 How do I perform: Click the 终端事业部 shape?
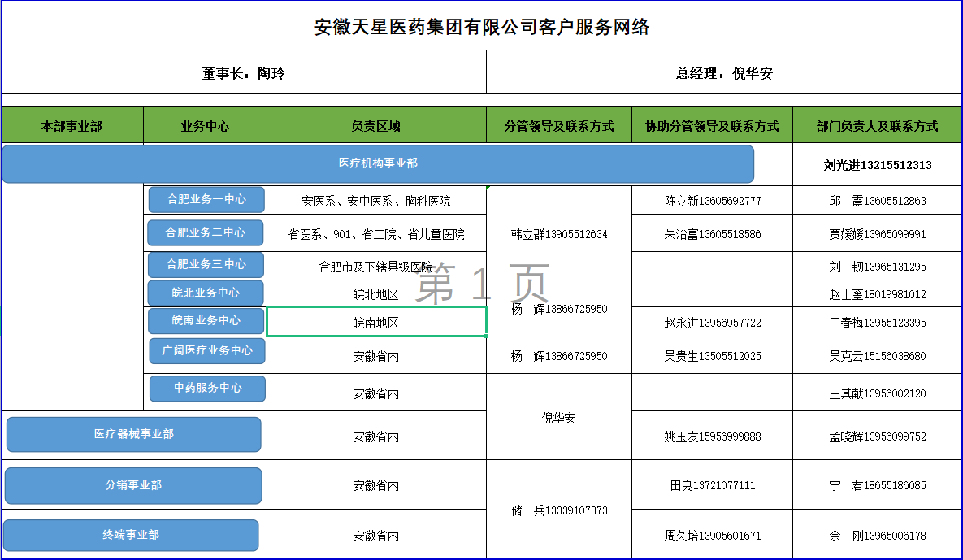click(x=131, y=535)
